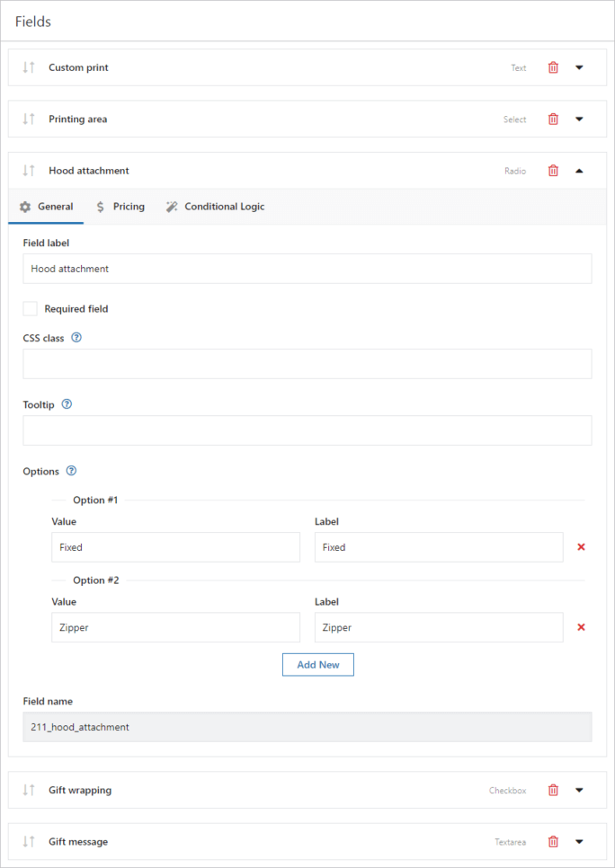Expand the Gift wrapping field

click(580, 790)
